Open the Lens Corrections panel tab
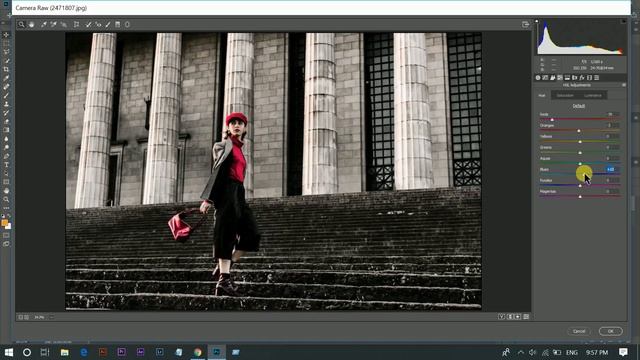Viewport: 640px width, 360px height. pos(575,78)
